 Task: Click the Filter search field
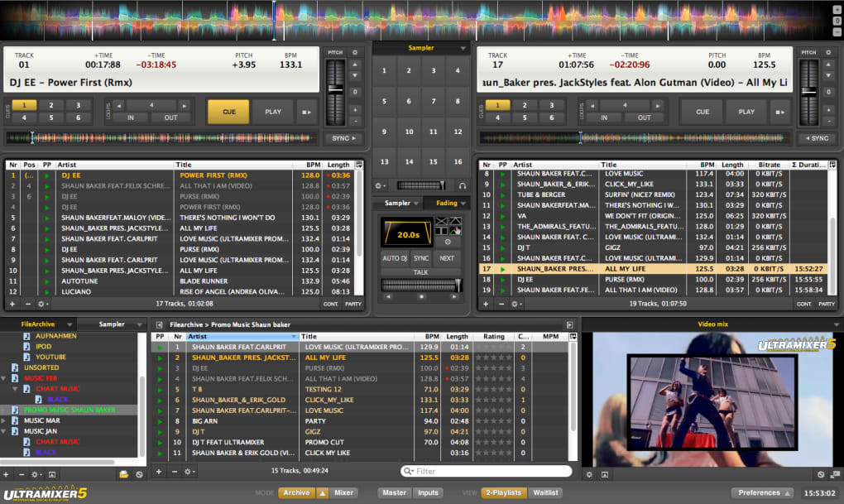point(492,472)
